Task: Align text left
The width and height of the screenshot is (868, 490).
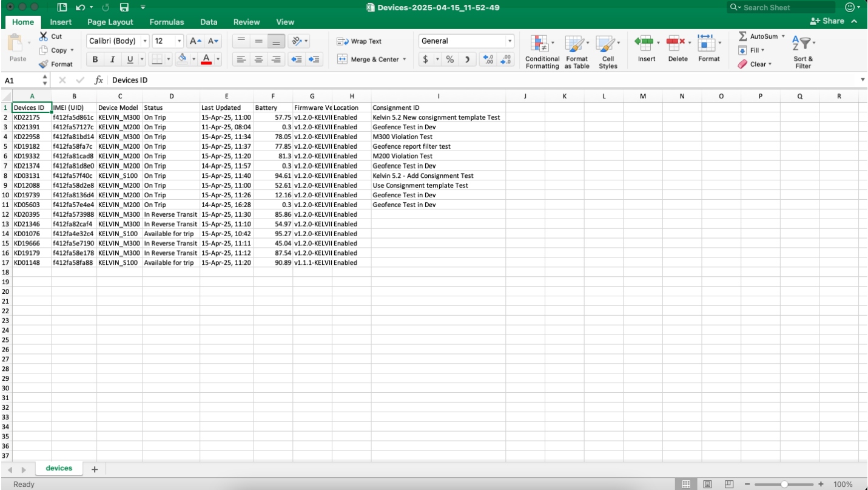Action: [241, 60]
